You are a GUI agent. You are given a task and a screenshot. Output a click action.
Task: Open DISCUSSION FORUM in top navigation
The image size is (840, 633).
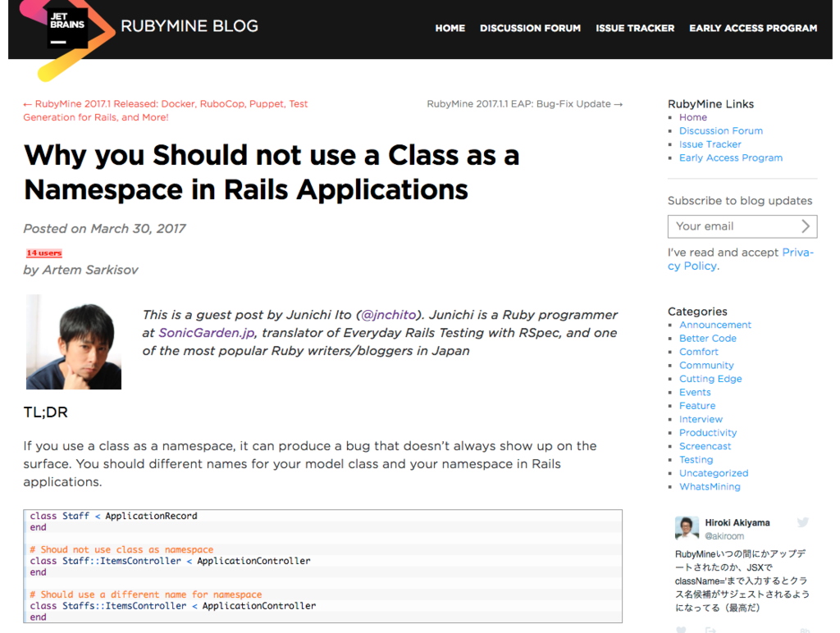[530, 28]
